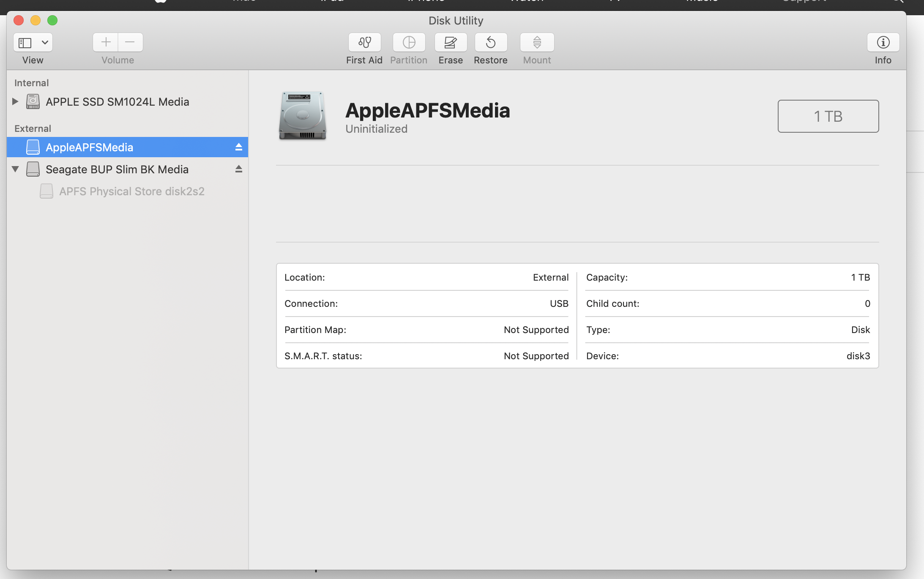924x579 pixels.
Task: Click the 1 TB capacity box
Action: [x=828, y=116]
